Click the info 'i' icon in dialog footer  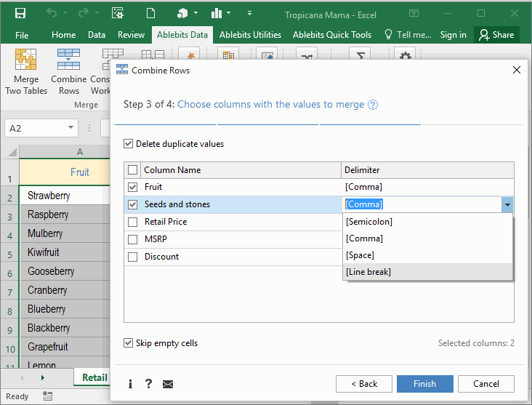tap(130, 384)
